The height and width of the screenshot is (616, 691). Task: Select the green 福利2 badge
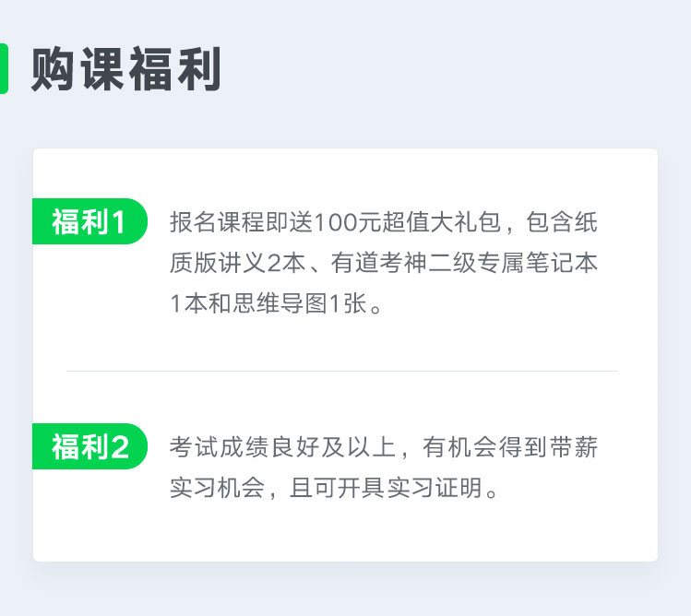point(89,446)
